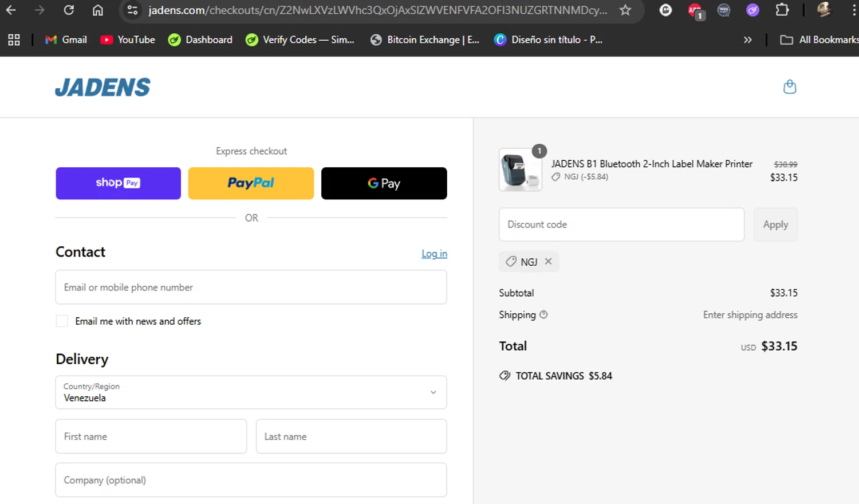The image size is (859, 504).
Task: Open the gray round extension icon
Action: tap(724, 10)
